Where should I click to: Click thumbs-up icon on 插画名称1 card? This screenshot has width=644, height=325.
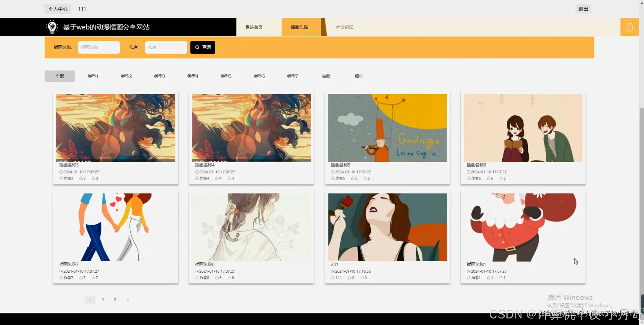(x=489, y=278)
